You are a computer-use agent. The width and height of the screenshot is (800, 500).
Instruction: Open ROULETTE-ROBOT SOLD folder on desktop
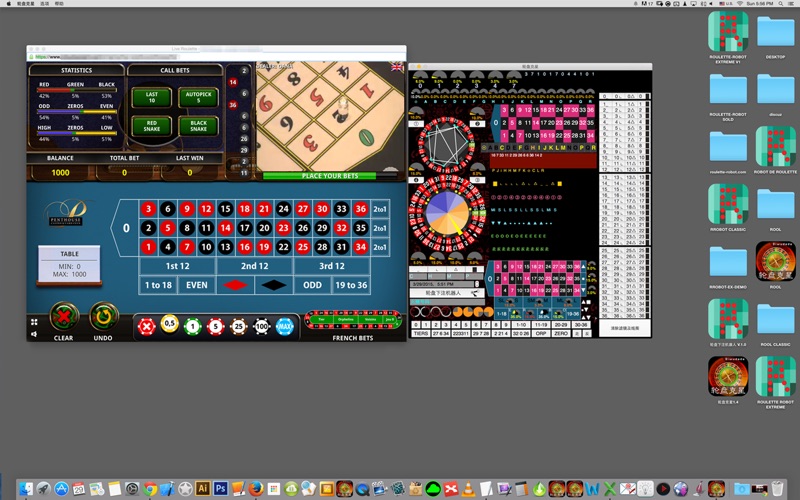(x=728, y=91)
